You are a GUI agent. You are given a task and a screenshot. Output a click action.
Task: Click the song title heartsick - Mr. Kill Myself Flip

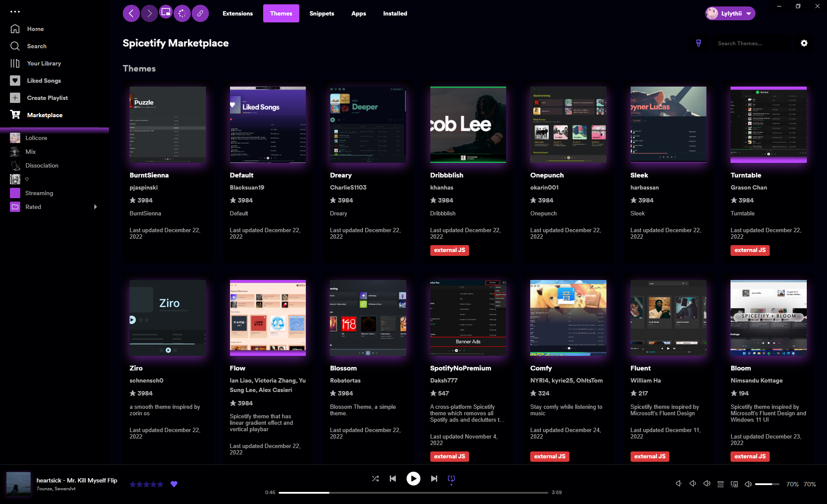(x=77, y=480)
